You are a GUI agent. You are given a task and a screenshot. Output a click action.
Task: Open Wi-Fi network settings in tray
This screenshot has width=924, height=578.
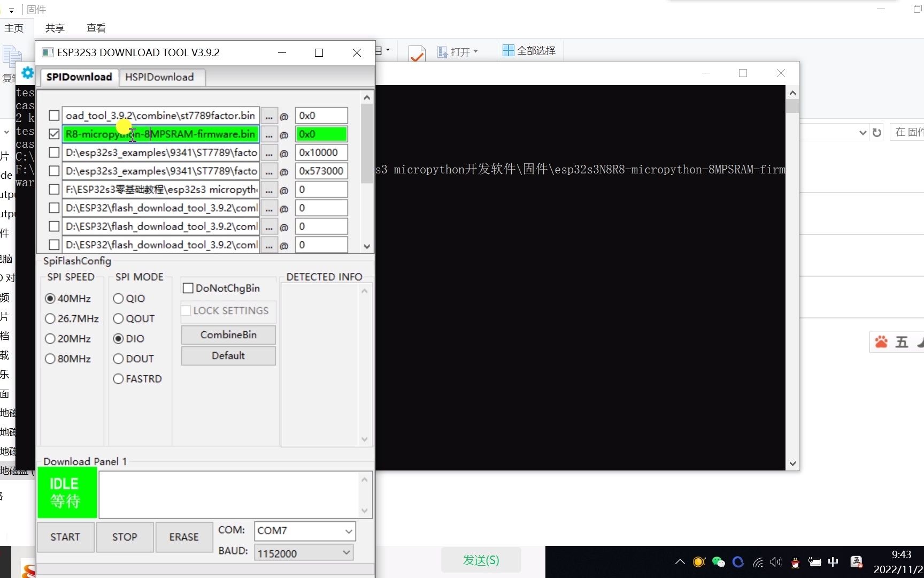click(758, 562)
